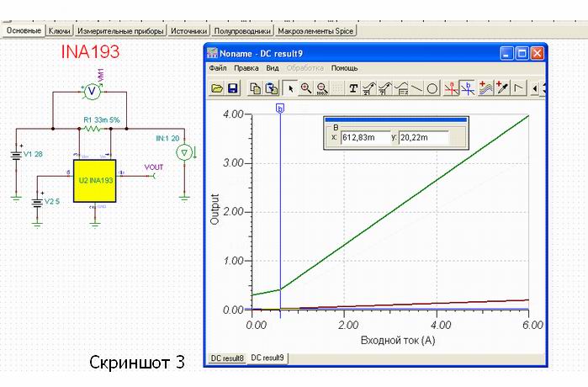Open the Вид menu

tap(273, 68)
